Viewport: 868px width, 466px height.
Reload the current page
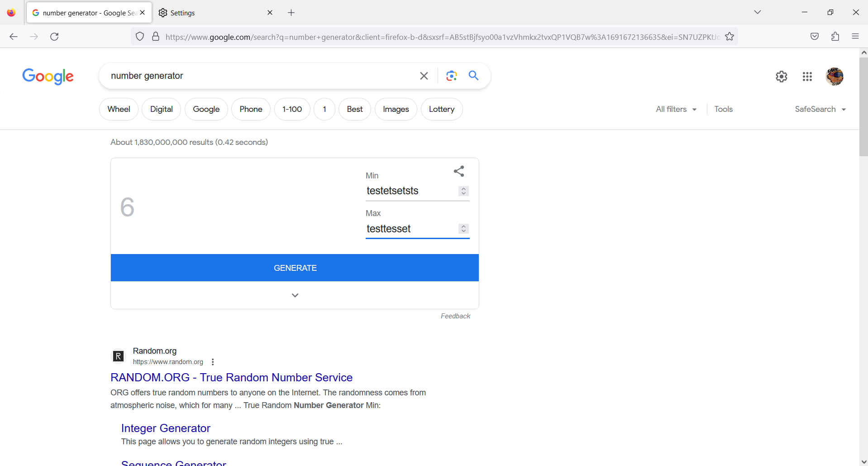coord(54,37)
